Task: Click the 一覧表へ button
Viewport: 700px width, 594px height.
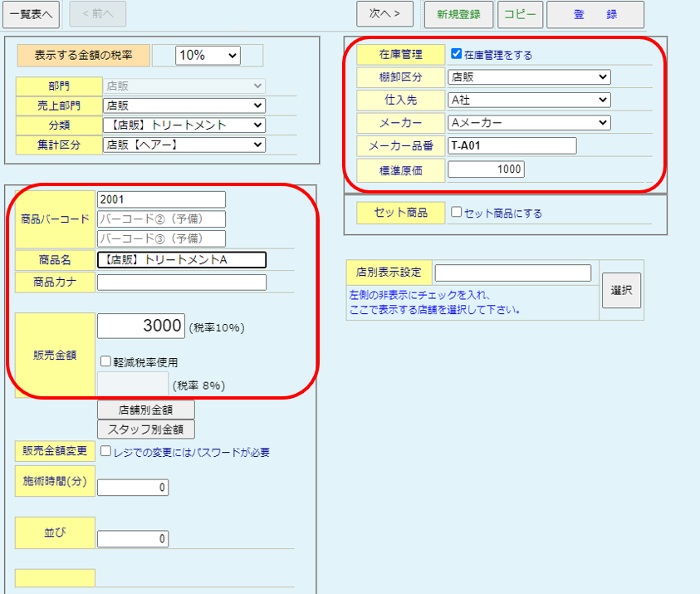Action: point(32,13)
